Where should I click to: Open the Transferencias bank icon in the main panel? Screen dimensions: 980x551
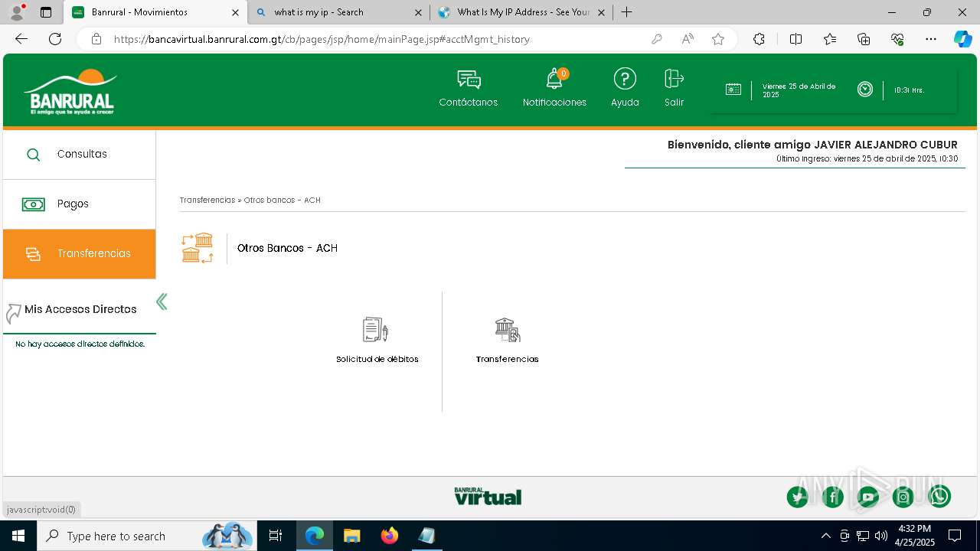(x=508, y=330)
